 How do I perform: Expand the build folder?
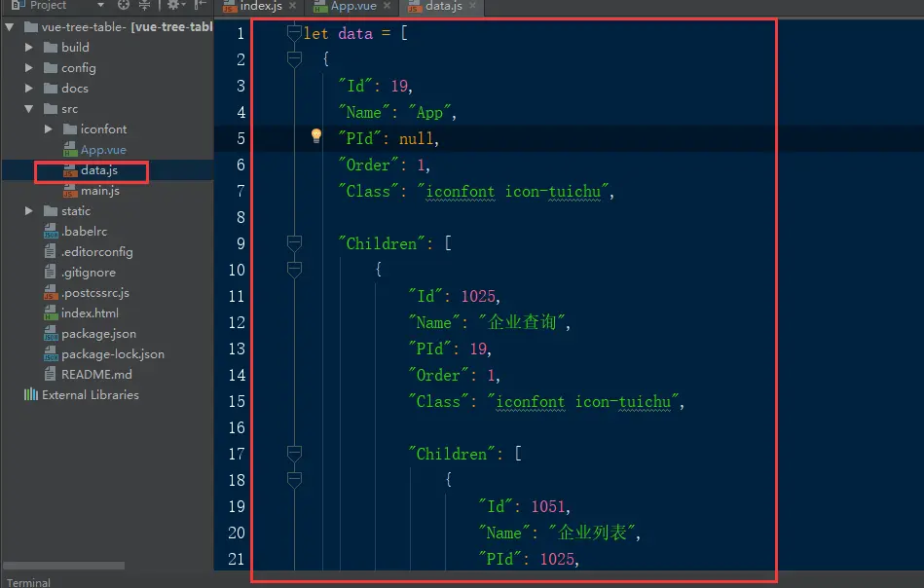28,47
